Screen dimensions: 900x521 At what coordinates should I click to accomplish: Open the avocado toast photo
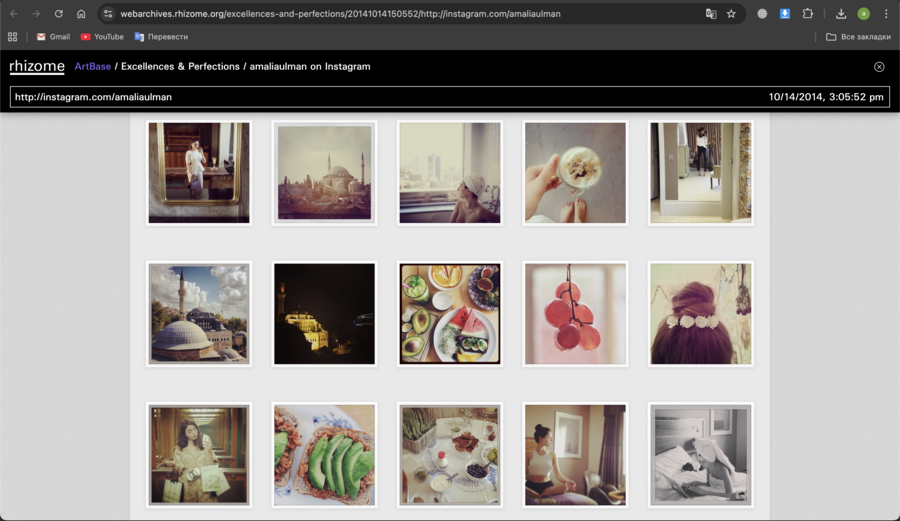[x=324, y=455]
